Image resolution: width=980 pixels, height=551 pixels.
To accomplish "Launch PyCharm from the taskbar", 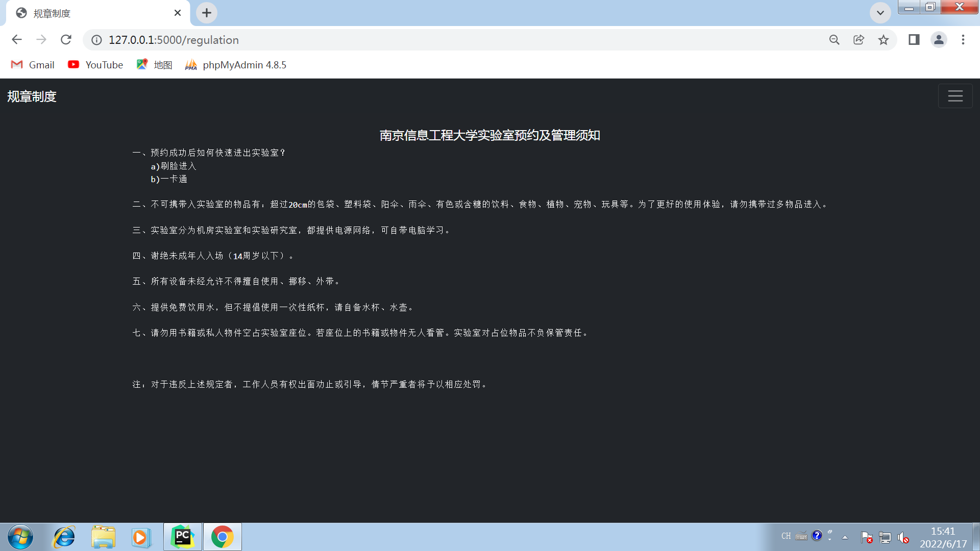I will coord(182,537).
